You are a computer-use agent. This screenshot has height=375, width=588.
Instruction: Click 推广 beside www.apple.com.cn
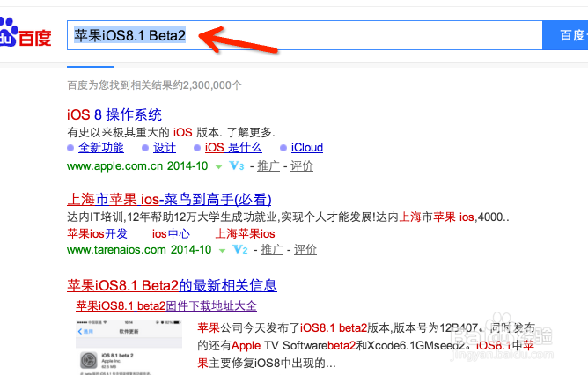268,166
